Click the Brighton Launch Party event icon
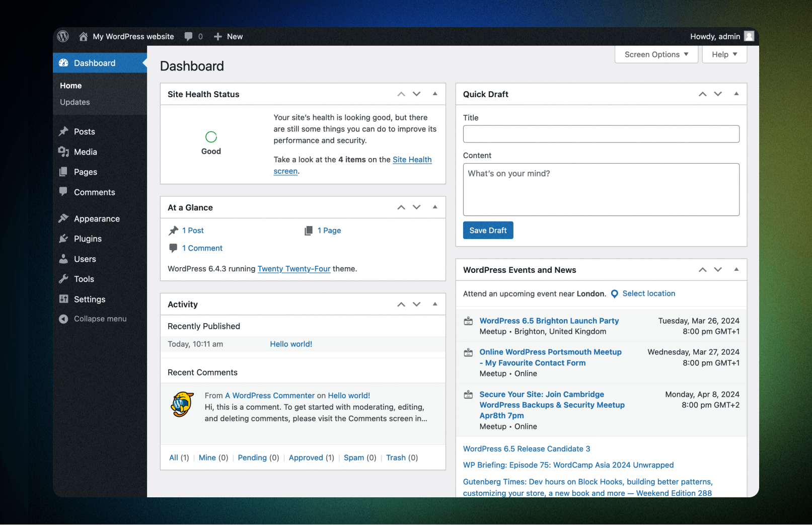 point(468,321)
